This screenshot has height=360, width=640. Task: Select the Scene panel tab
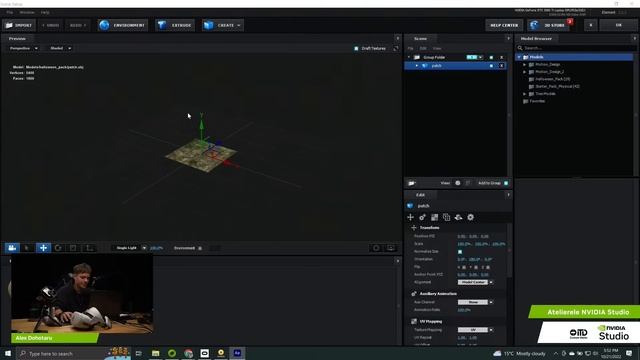[x=420, y=38]
